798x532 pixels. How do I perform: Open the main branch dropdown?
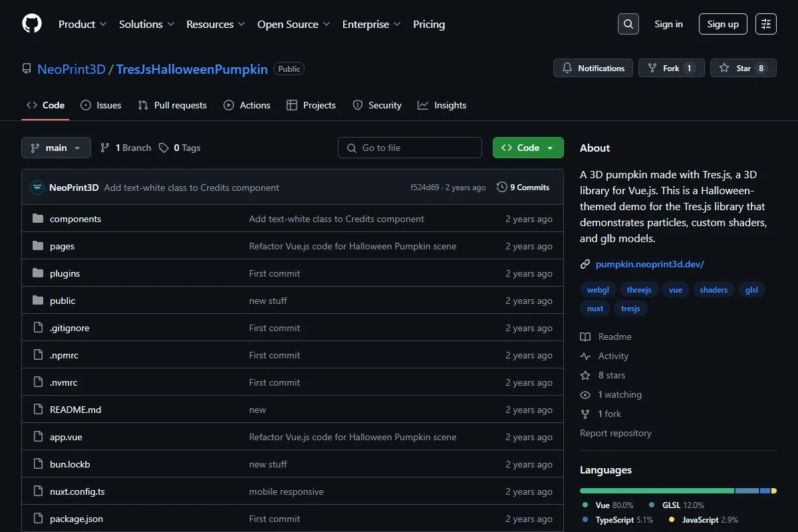point(56,148)
